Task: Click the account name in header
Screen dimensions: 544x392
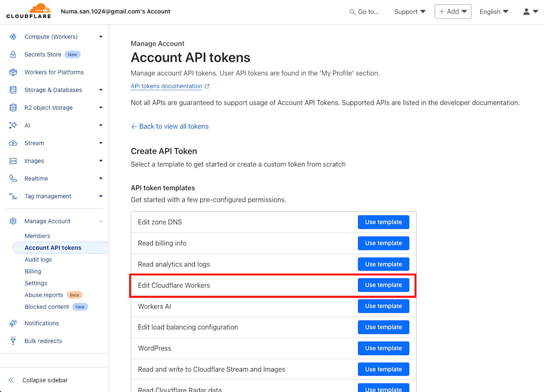Action: point(116,11)
